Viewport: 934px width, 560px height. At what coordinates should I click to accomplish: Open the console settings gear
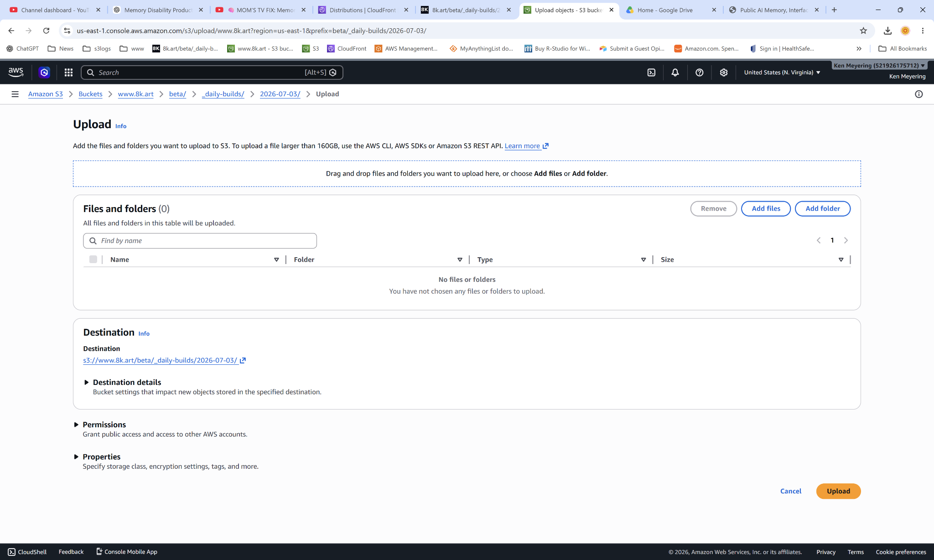click(723, 72)
